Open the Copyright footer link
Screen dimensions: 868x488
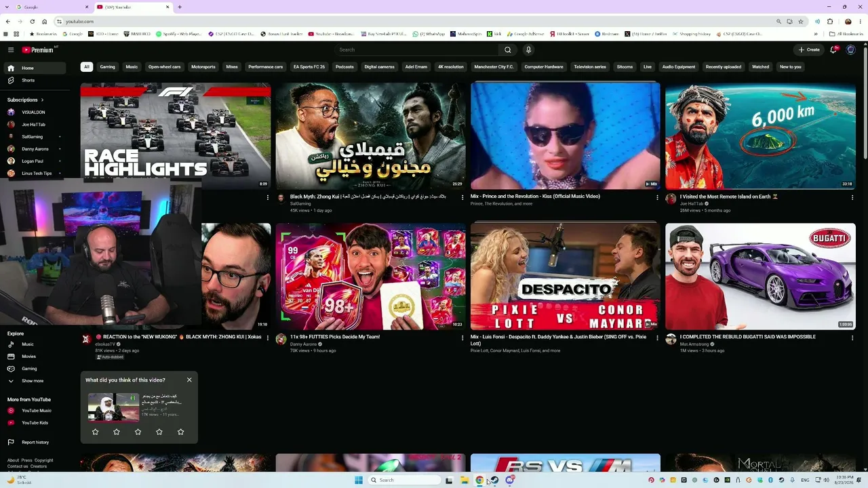[44, 460]
